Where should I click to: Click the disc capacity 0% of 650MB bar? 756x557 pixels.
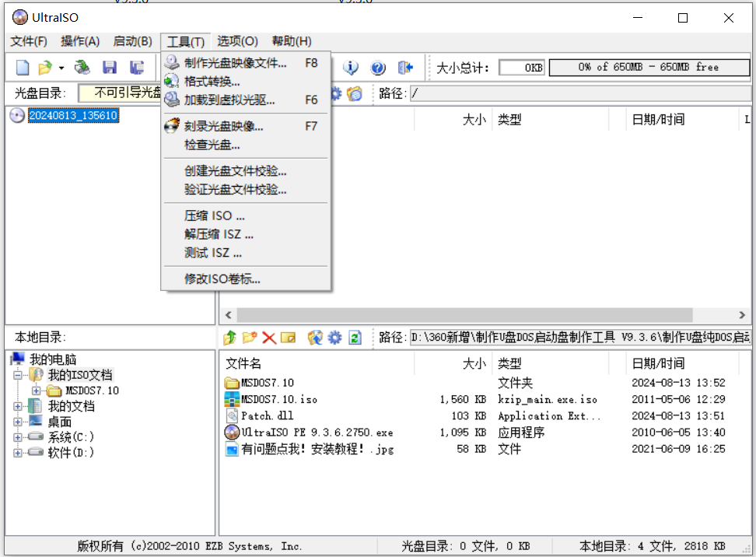tap(649, 67)
